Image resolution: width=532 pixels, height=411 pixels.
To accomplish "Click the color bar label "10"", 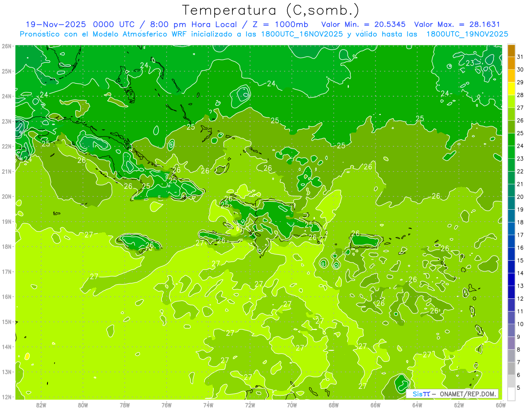I will 520,324.
